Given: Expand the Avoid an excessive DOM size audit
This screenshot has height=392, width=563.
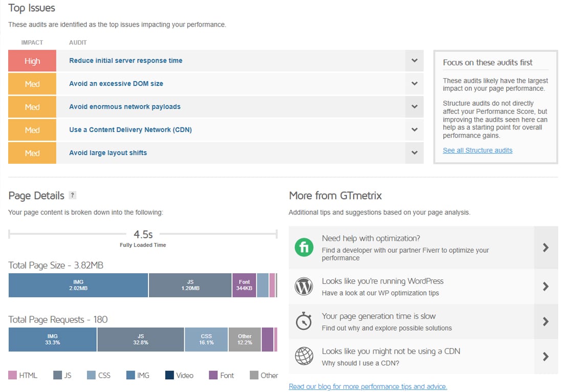Looking at the screenshot, I should [x=414, y=83].
